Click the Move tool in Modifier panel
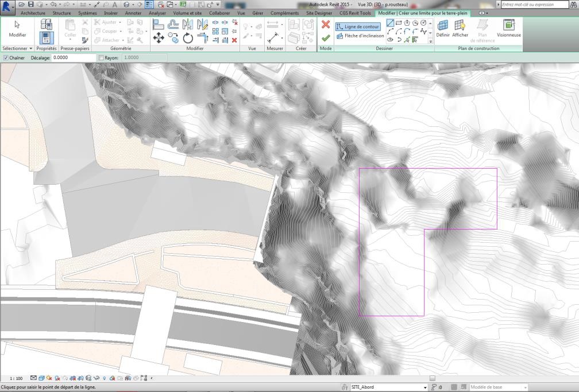The height and width of the screenshot is (392, 579). [159, 38]
